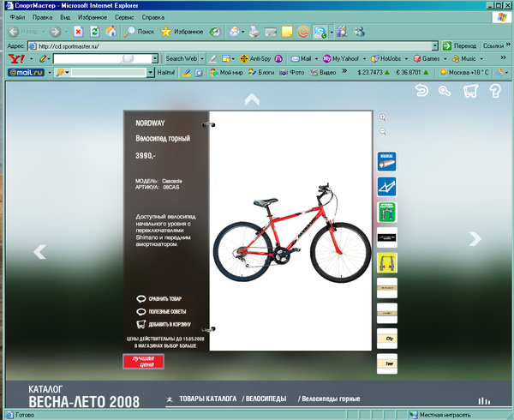Select the black logo feature thumbnail
The width and height of the screenshot is (514, 420).
point(387,237)
